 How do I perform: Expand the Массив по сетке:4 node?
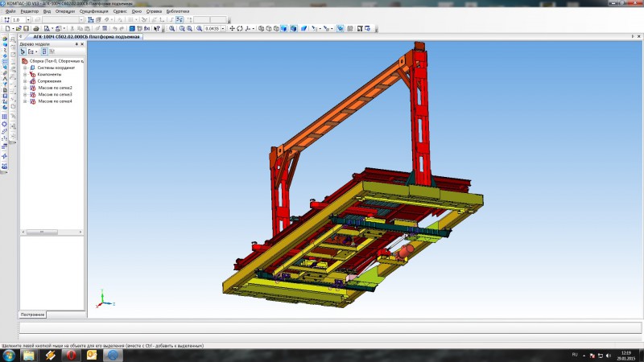tap(25, 101)
